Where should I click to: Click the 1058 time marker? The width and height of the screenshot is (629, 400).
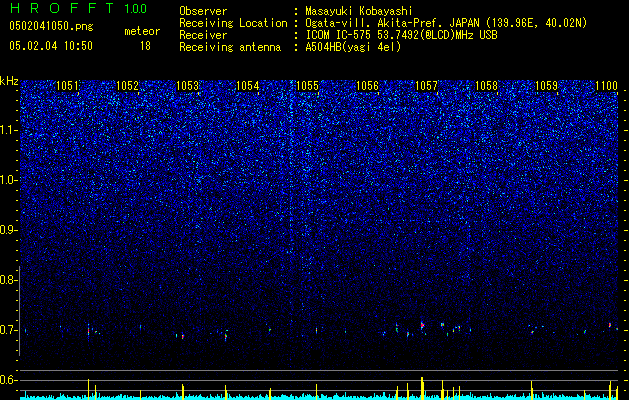point(486,86)
